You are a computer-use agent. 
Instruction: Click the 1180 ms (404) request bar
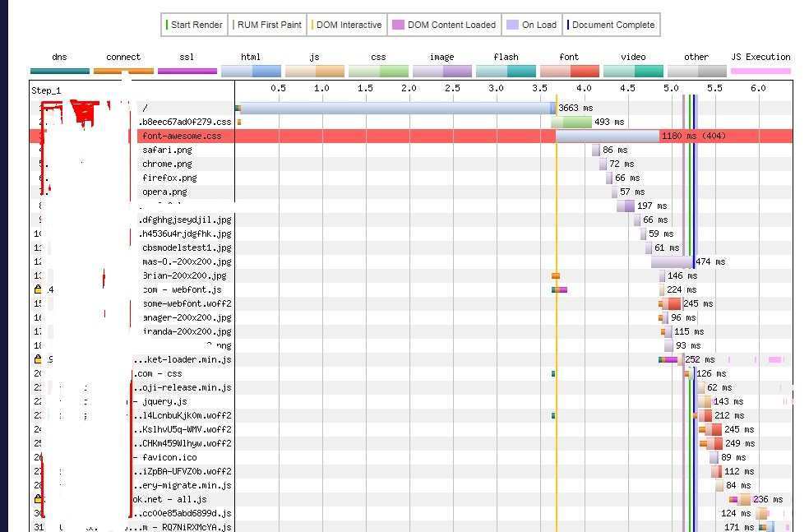[x=607, y=136]
